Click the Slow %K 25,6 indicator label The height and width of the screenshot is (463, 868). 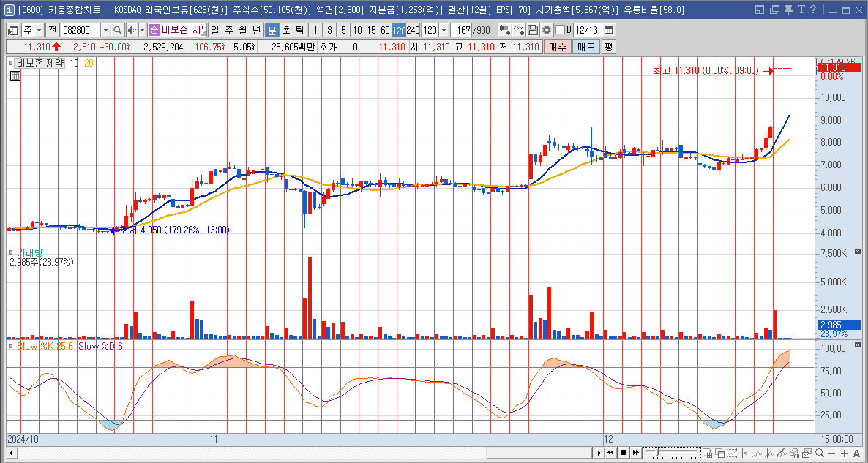(x=45, y=346)
